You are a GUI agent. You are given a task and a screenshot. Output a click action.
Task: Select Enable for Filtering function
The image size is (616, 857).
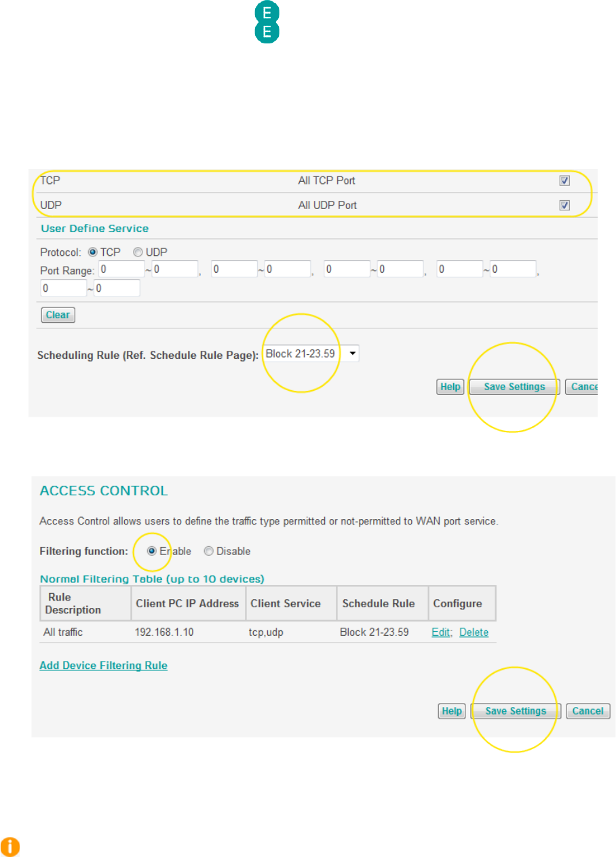[x=151, y=551]
